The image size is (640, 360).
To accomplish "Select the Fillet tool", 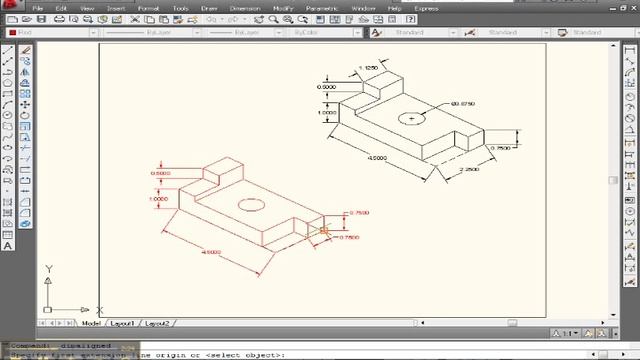I will (25, 213).
